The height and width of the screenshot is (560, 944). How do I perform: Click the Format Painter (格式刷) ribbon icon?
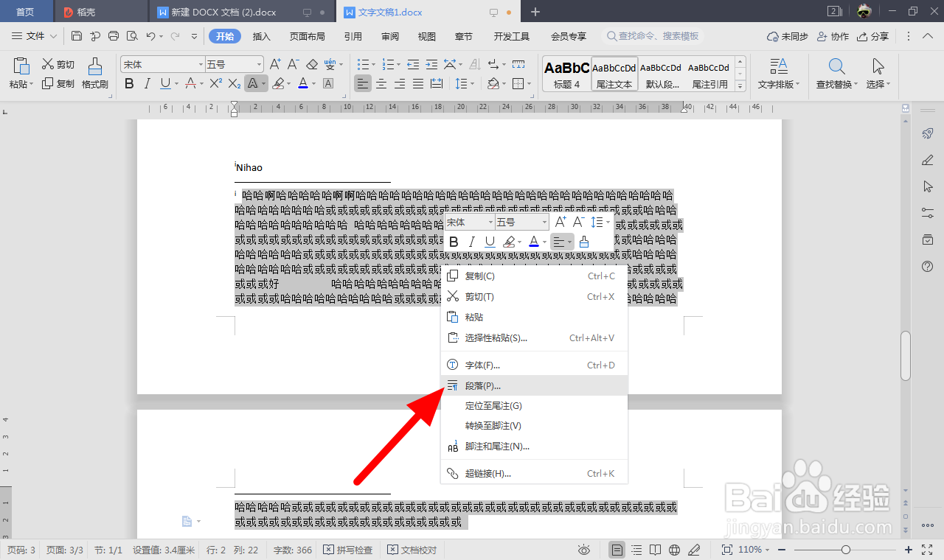click(95, 73)
